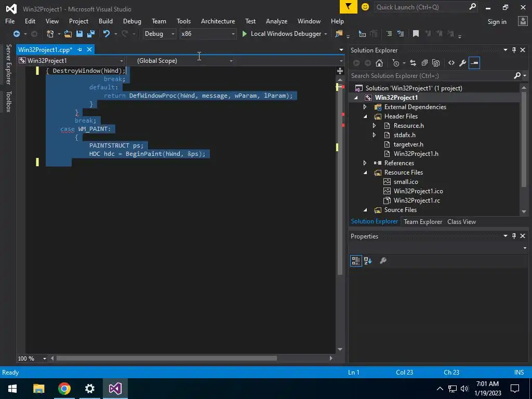Open the File menu
The width and height of the screenshot is (532, 399).
click(x=10, y=21)
